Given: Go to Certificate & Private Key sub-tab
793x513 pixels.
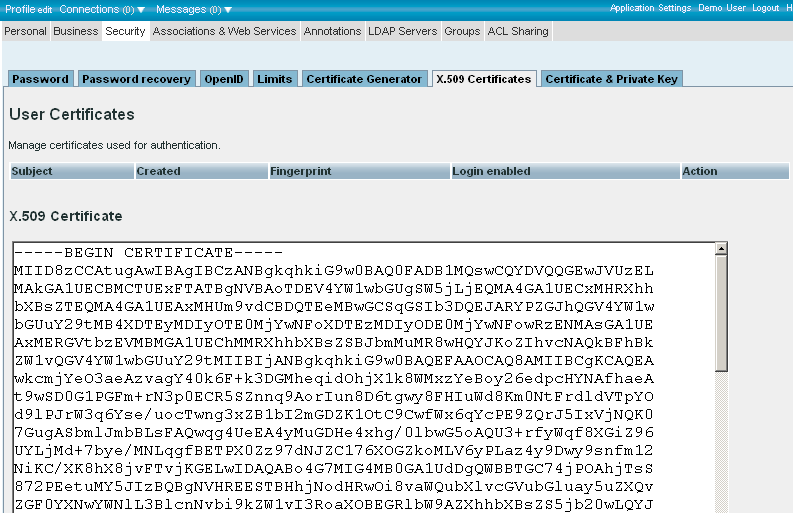Looking at the screenshot, I should click(611, 79).
